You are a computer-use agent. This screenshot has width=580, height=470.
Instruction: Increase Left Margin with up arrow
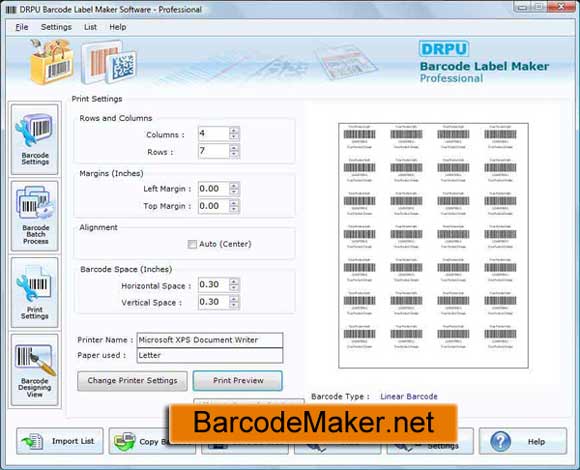click(x=234, y=185)
